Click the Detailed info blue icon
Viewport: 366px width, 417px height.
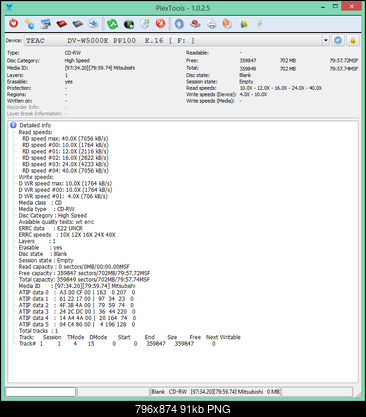click(x=13, y=125)
